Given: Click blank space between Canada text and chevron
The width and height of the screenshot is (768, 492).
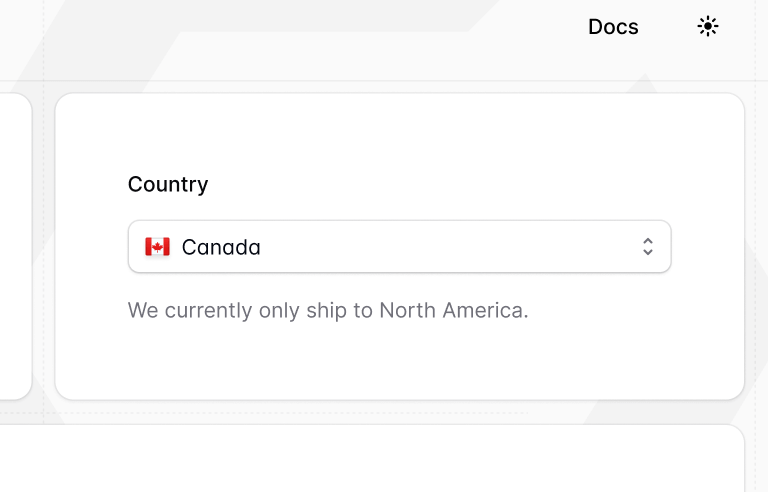Looking at the screenshot, I should pos(450,247).
